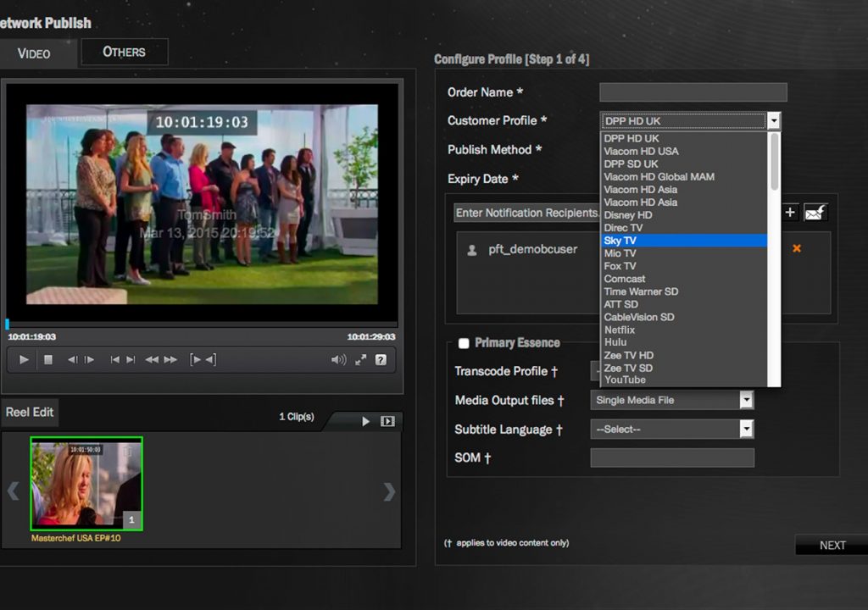Open the Media Output files dropdown
This screenshot has height=610, width=868.
[746, 400]
